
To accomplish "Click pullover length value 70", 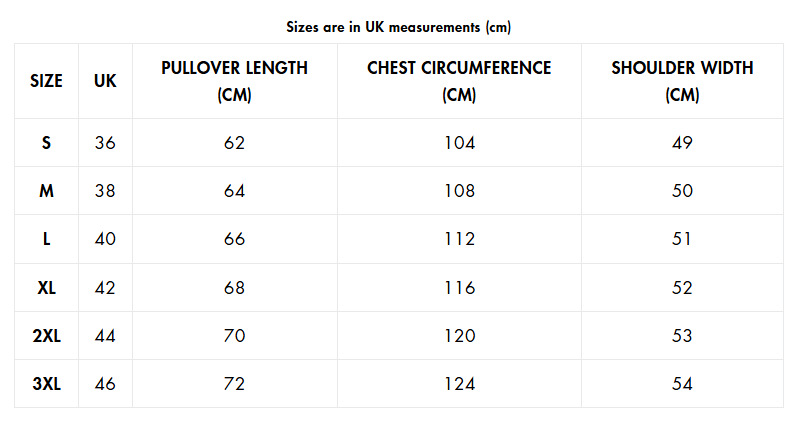I will click(234, 336).
